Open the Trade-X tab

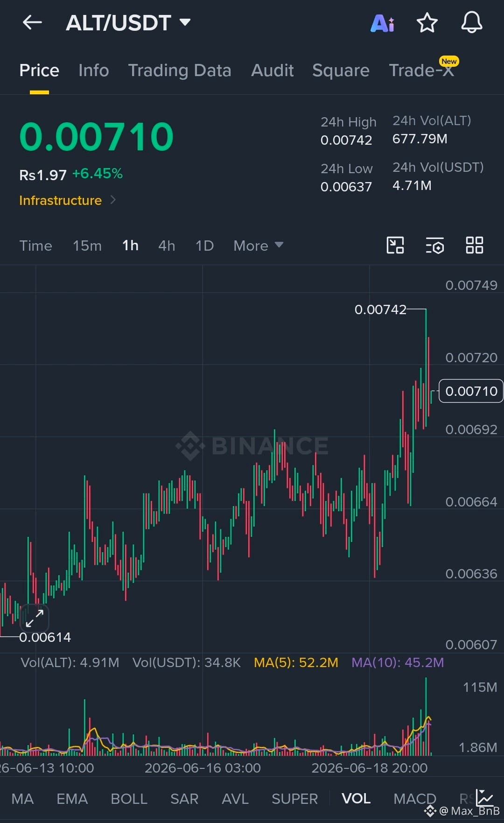pyautogui.click(x=421, y=70)
